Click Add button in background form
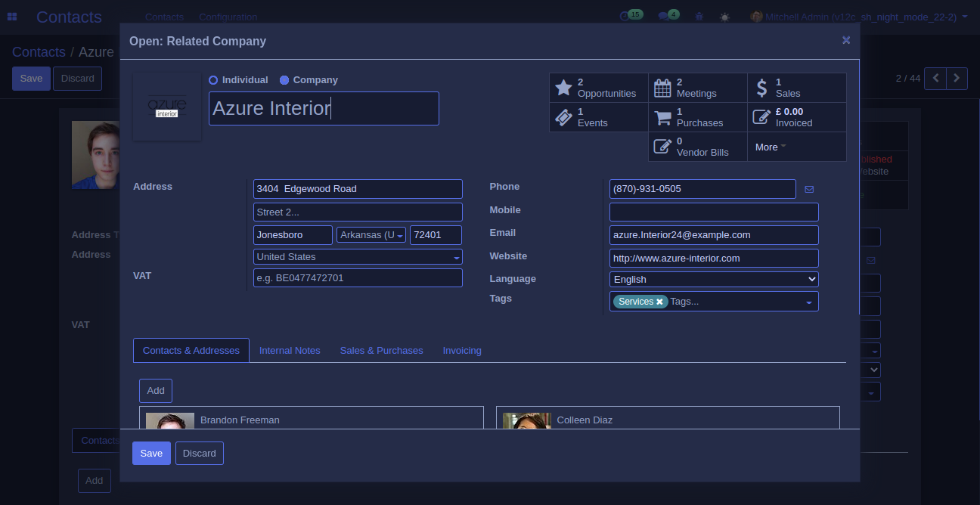The width and height of the screenshot is (980, 505). pyautogui.click(x=95, y=481)
